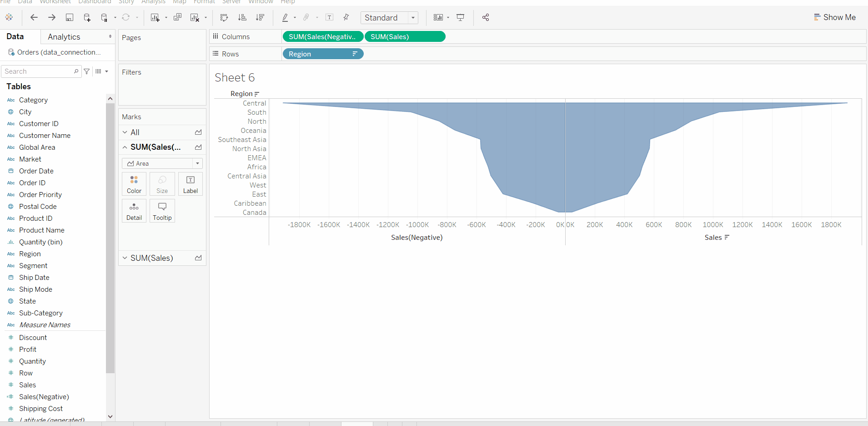Expand the pause auto updates dropdown arrow

pyautogui.click(x=115, y=18)
